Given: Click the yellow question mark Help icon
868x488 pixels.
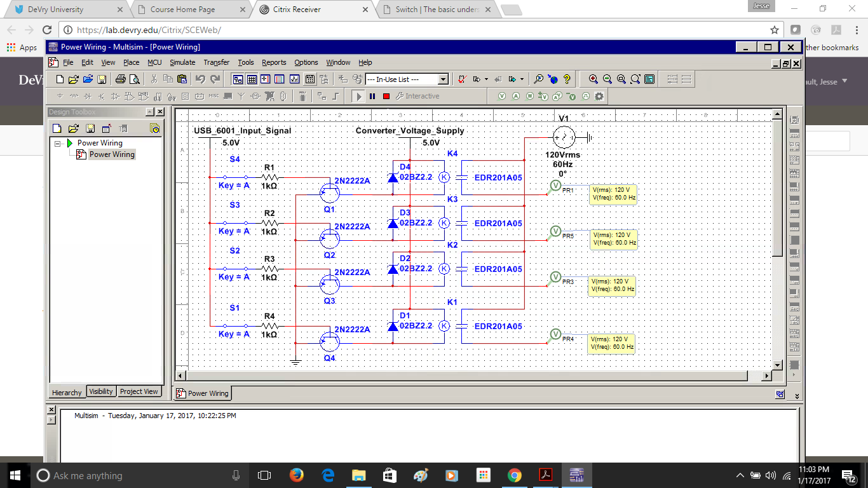Looking at the screenshot, I should click(567, 79).
